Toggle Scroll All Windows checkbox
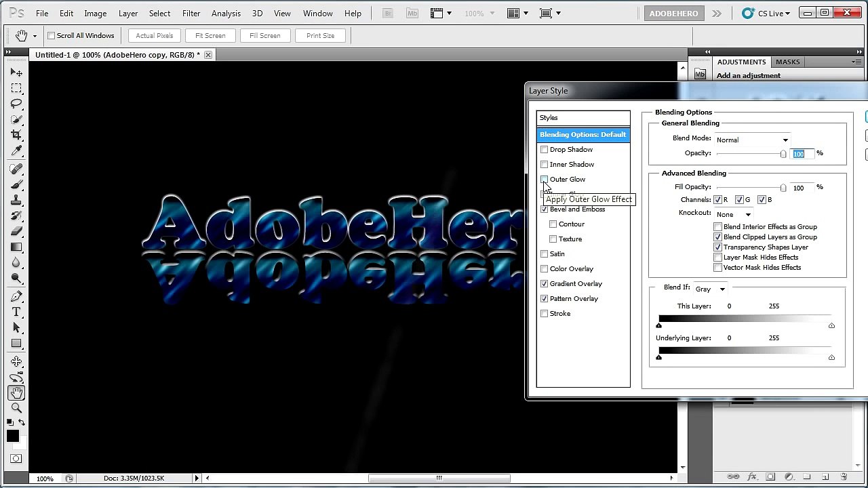This screenshot has height=488, width=868. pos(51,36)
